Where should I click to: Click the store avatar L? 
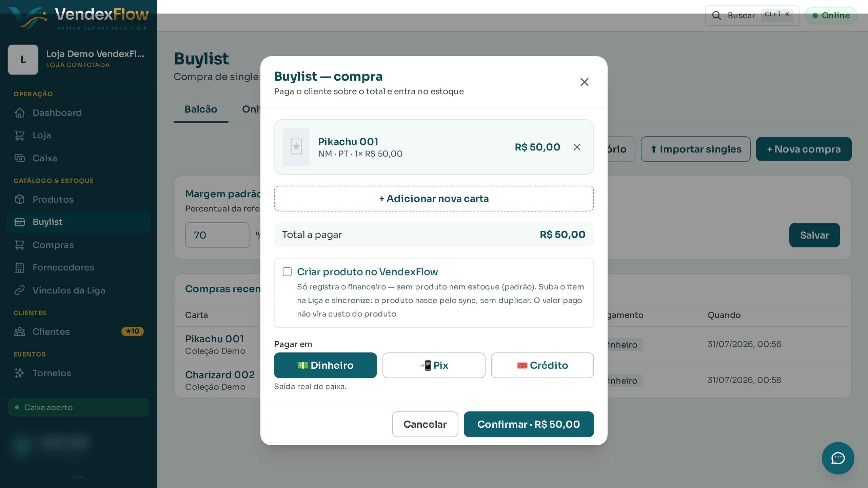[23, 60]
